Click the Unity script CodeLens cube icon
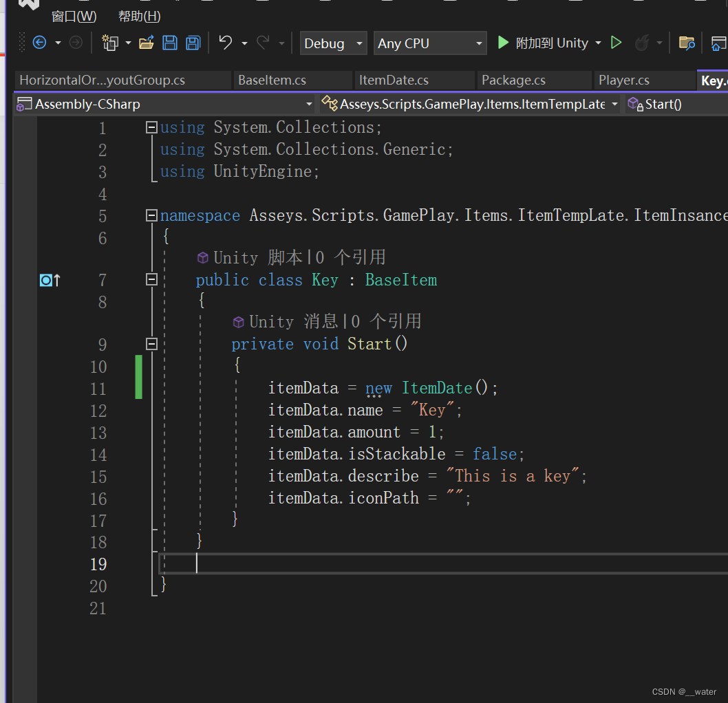This screenshot has height=703, width=728. 202,257
